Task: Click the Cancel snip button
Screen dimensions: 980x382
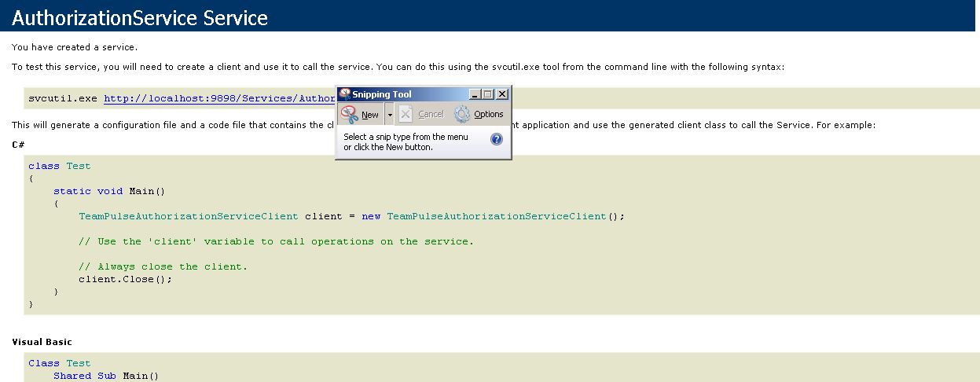Action: click(x=422, y=115)
